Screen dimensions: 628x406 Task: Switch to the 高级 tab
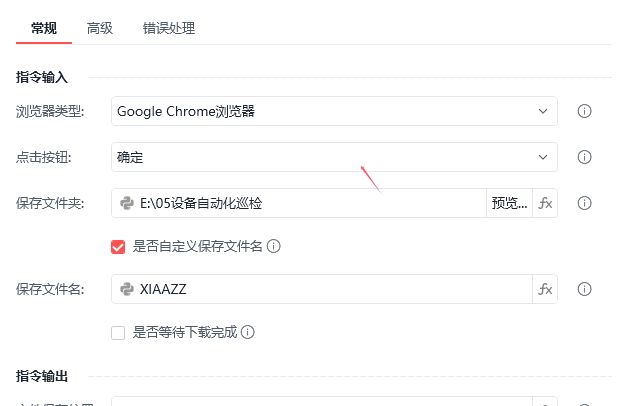click(x=100, y=28)
